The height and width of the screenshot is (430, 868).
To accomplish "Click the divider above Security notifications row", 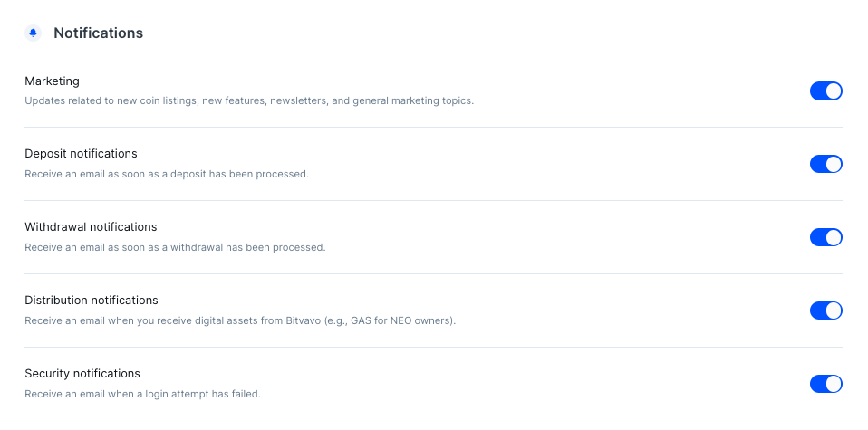I will (x=433, y=347).
